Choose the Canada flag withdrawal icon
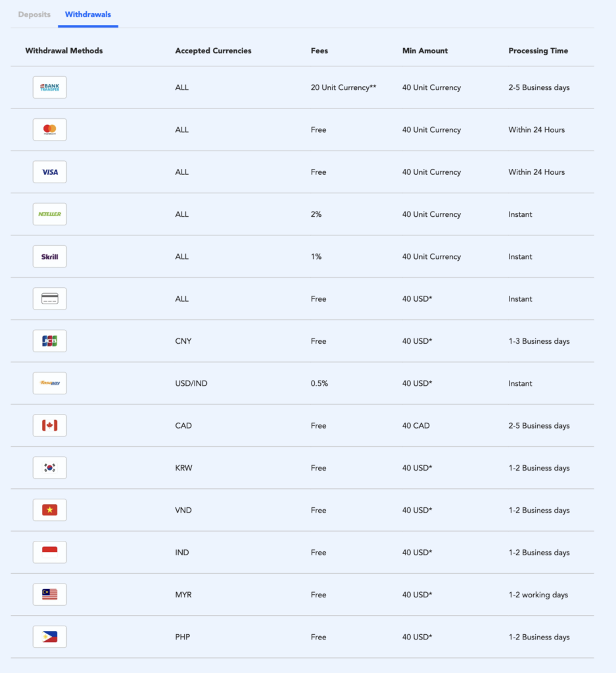The width and height of the screenshot is (616, 673). (50, 425)
